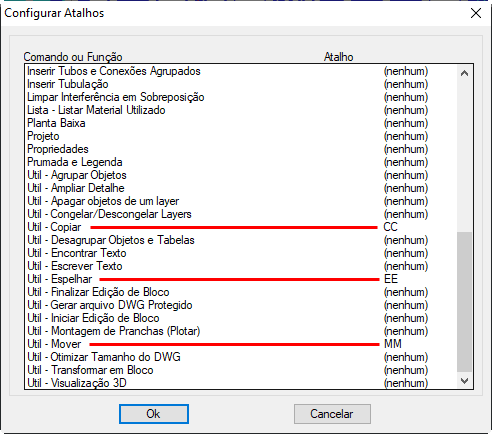This screenshot has width=492, height=434.
Task: Select Util - Transformar em Bloco
Action: 241,370
